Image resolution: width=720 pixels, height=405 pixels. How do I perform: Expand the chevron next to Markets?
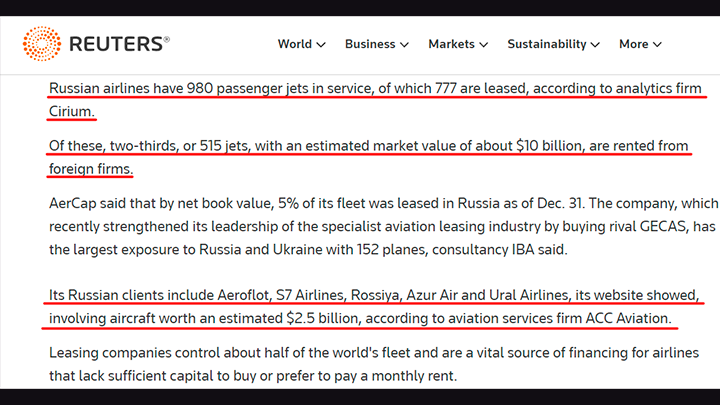(483, 45)
